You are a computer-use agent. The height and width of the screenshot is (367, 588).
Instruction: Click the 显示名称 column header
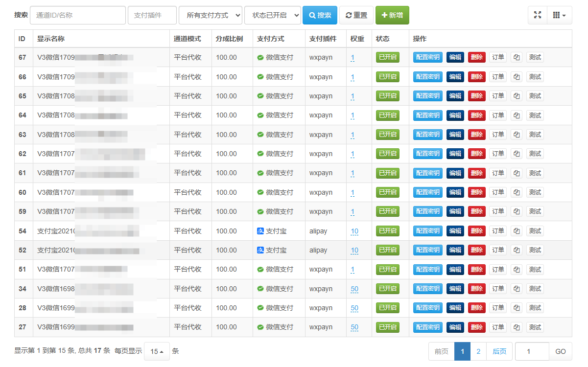101,39
